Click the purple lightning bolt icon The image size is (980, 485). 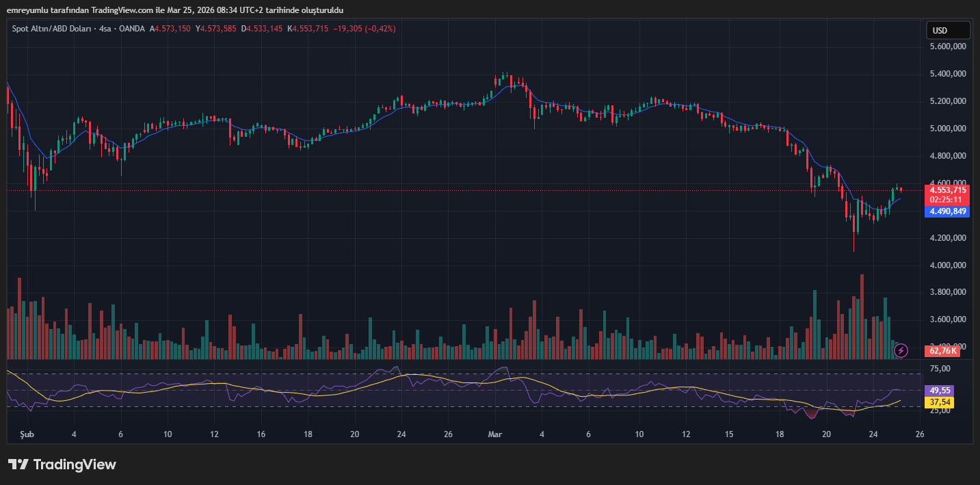(x=901, y=351)
